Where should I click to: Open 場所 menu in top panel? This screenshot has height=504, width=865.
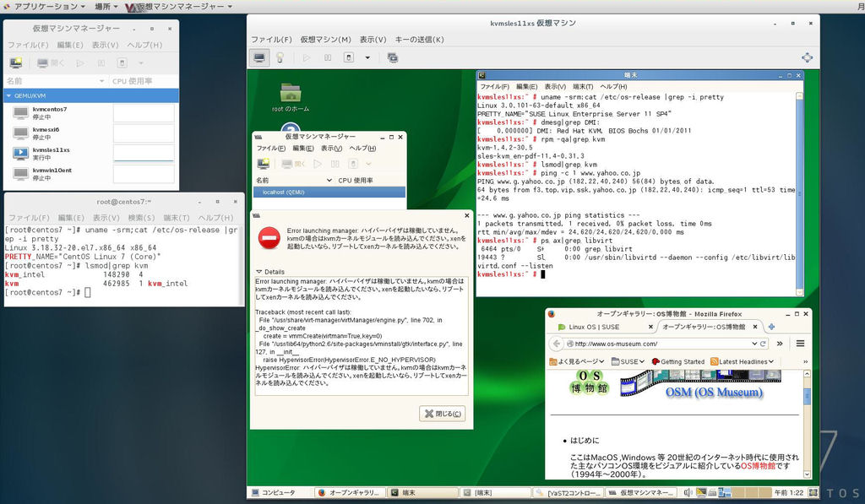[x=106, y=7]
